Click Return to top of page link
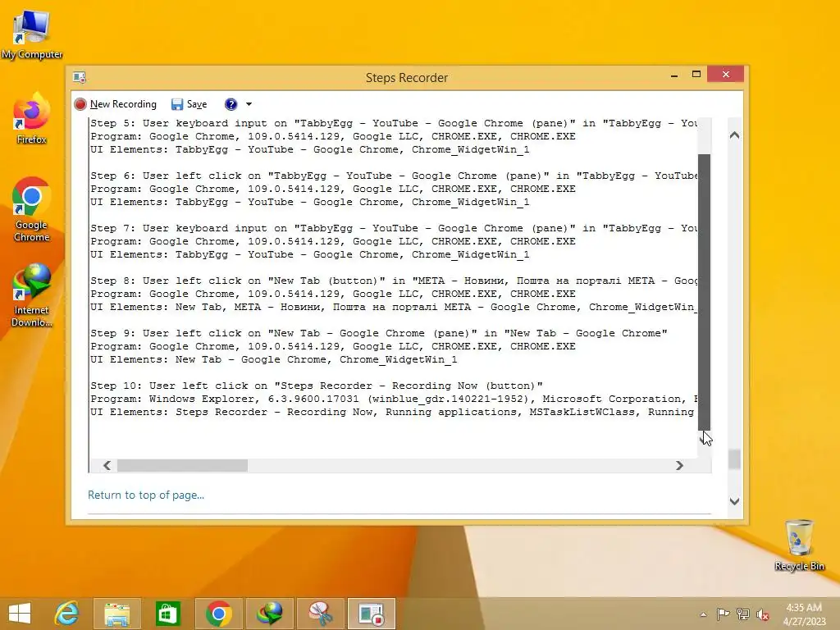Viewport: 840px width, 630px height. pos(146,495)
